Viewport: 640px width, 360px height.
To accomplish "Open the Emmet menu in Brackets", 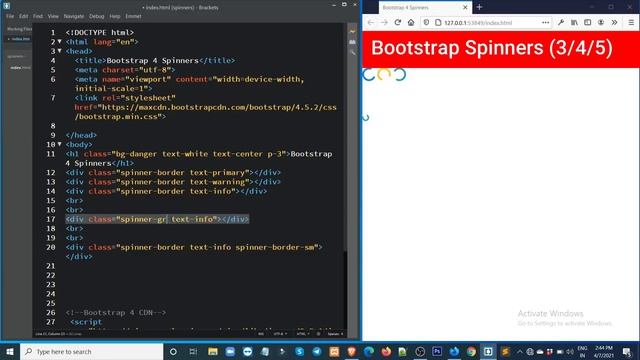I will [x=133, y=16].
